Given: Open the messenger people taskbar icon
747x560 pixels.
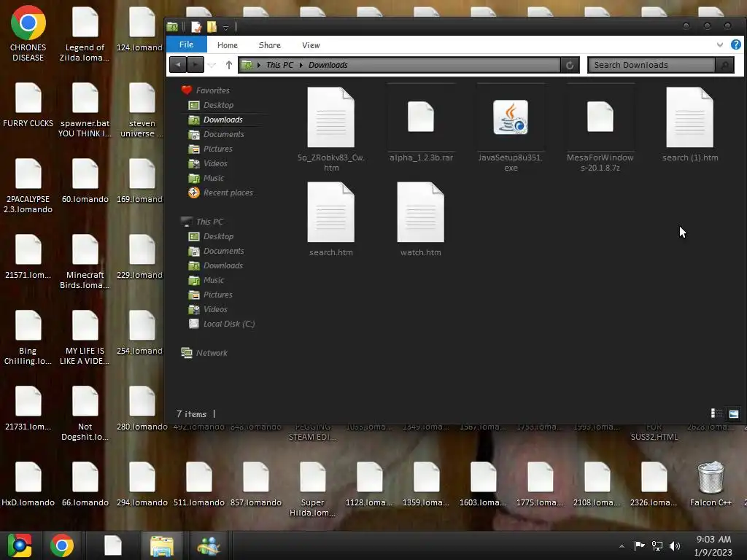Looking at the screenshot, I should [x=209, y=545].
